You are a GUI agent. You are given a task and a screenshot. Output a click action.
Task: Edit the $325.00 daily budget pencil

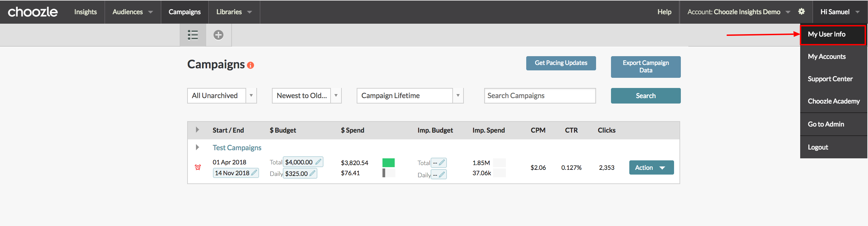(x=312, y=174)
